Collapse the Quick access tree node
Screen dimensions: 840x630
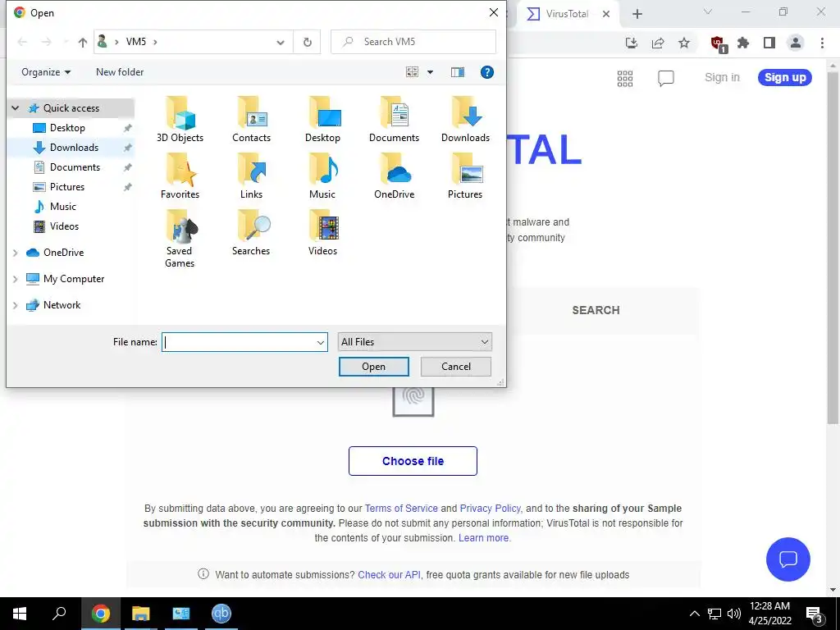16,108
